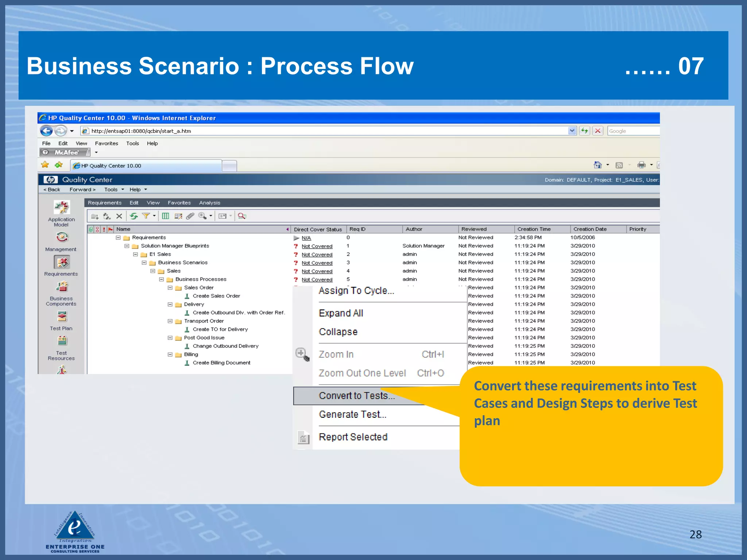Screen dimensions: 747x560
Task: Click the browser Stop red X icon
Action: pyautogui.click(x=598, y=131)
